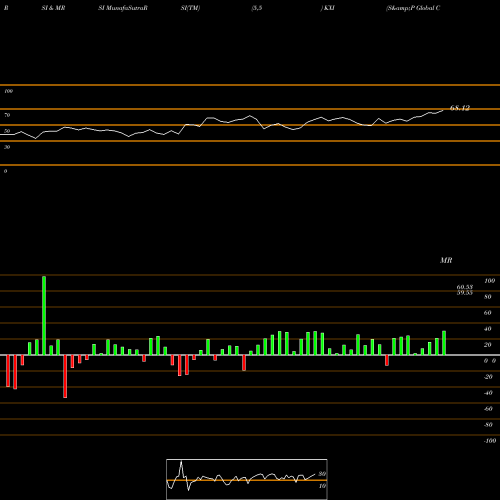Viewport: 500px width, 500px height.
Task: Click the longest red bar in MR chart
Action: 65,376
